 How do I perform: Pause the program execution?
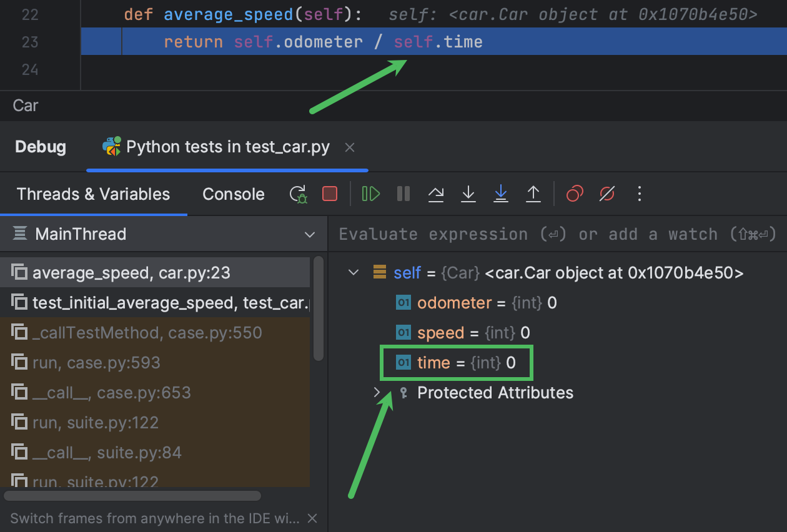click(403, 194)
